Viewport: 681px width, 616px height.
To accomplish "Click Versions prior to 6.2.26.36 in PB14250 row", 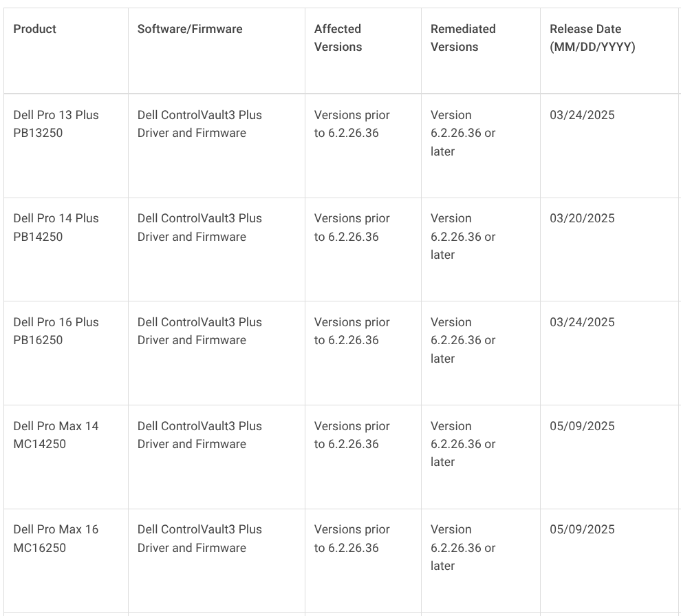I will point(352,227).
